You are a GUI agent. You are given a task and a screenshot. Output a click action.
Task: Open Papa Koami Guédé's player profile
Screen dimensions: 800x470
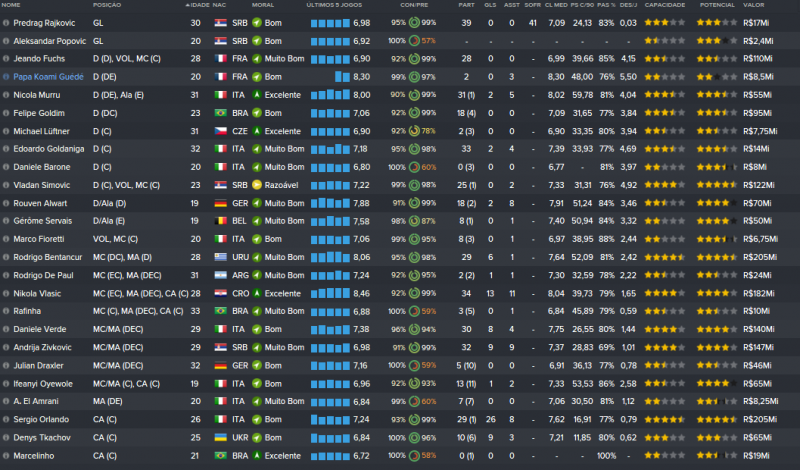point(47,76)
